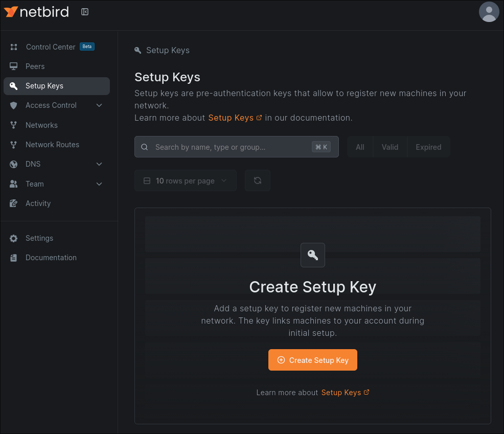
Task: Click the Settings gear icon
Action: (14, 238)
